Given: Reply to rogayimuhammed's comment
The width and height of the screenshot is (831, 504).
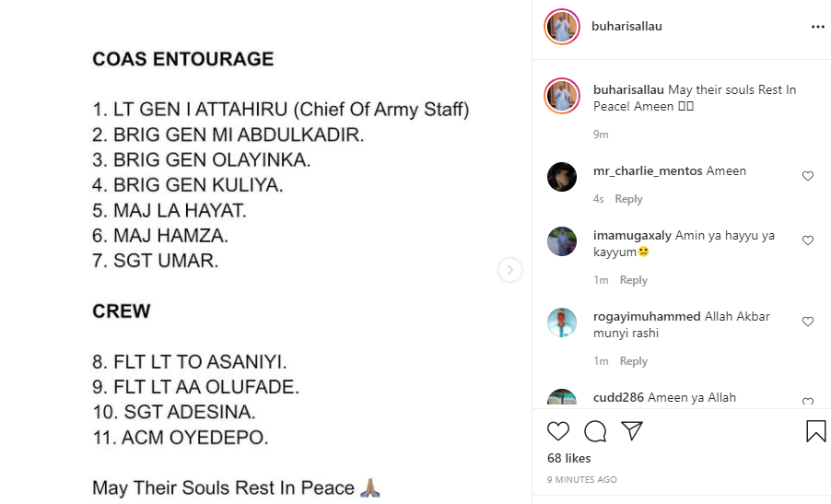Looking at the screenshot, I should click(633, 361).
